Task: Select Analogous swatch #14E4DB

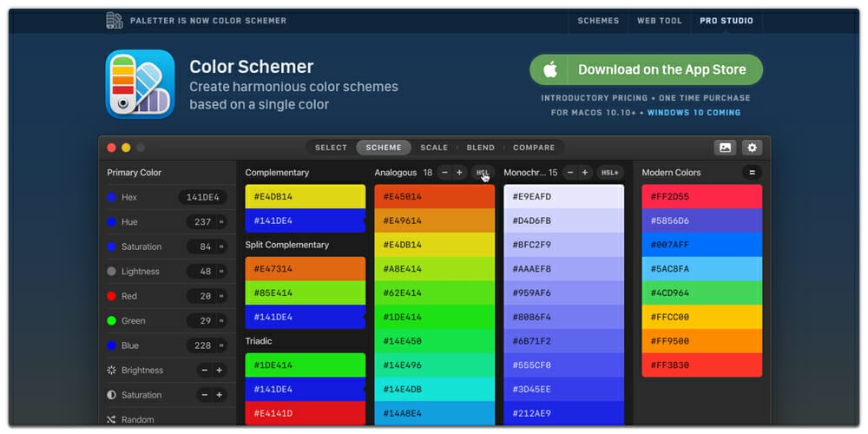Action: [435, 389]
